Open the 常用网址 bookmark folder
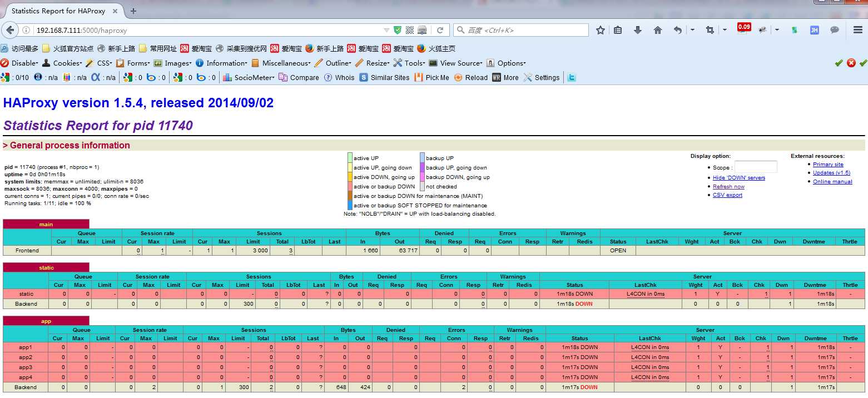The width and height of the screenshot is (868, 398). (x=158, y=48)
